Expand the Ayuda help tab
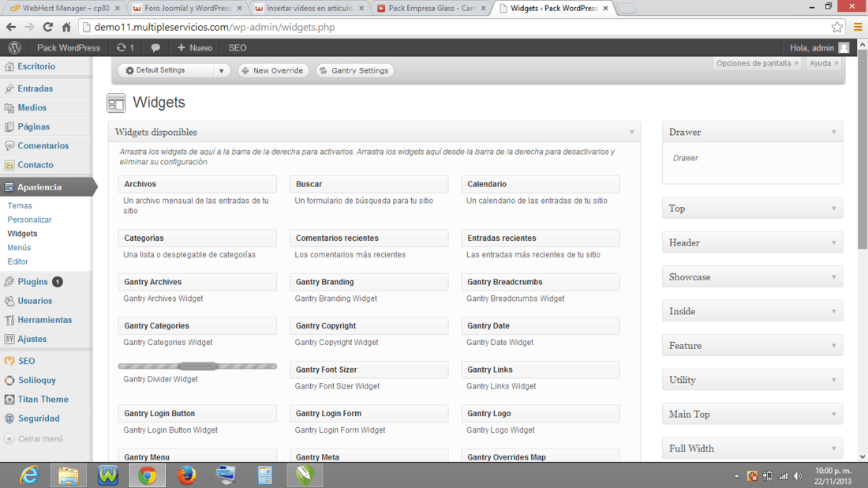The image size is (868, 488). click(824, 63)
